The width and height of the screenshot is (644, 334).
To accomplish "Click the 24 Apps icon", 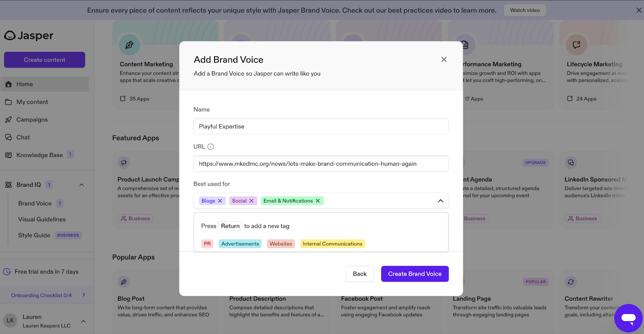I will [570, 99].
